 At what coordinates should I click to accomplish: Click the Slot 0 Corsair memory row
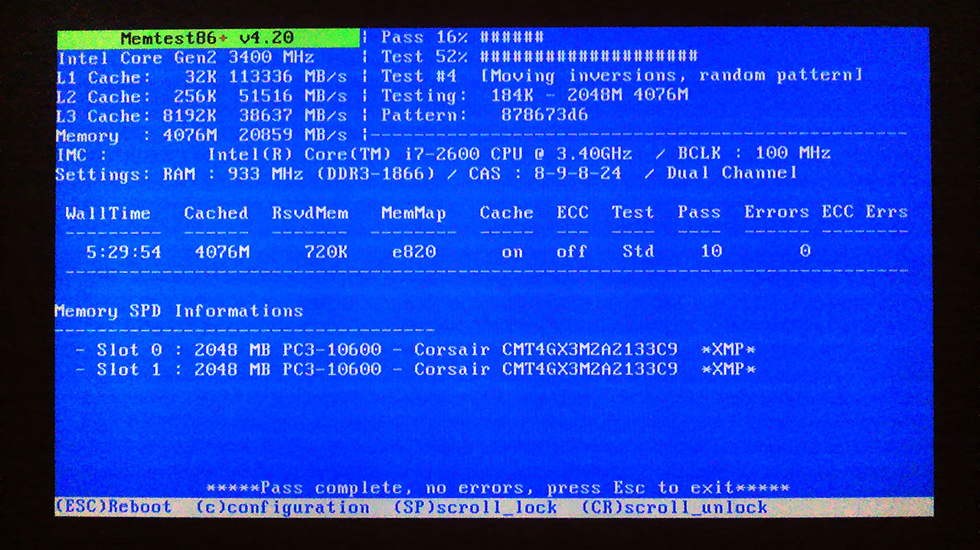[416, 350]
